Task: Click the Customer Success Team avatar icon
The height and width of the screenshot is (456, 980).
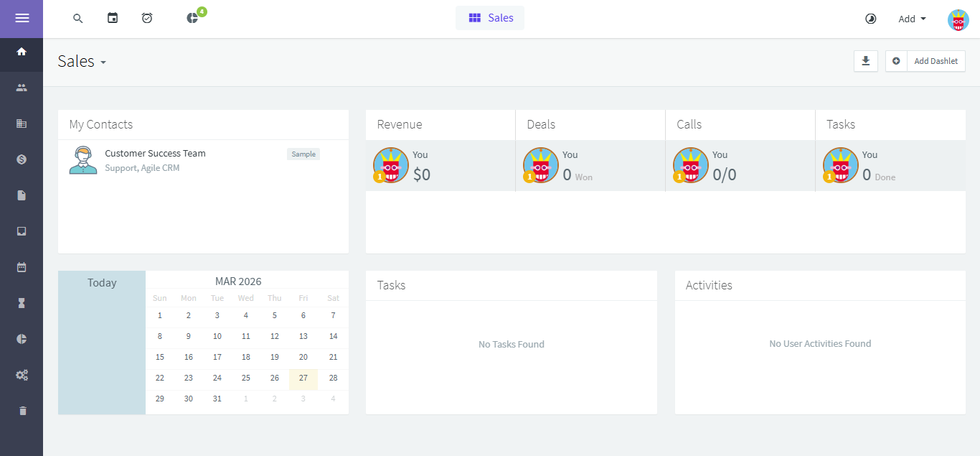Action: [x=83, y=160]
